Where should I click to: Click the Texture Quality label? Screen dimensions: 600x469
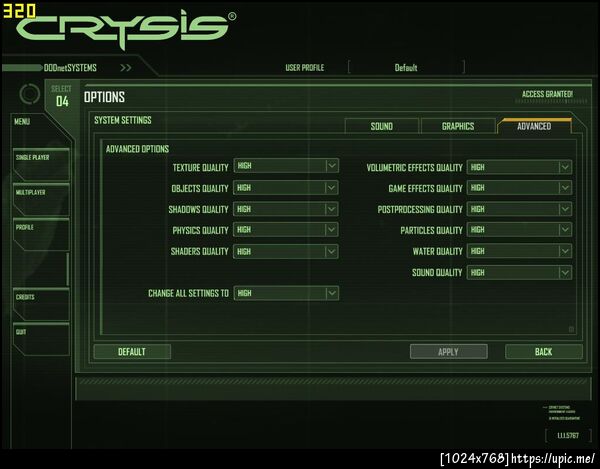pos(201,168)
